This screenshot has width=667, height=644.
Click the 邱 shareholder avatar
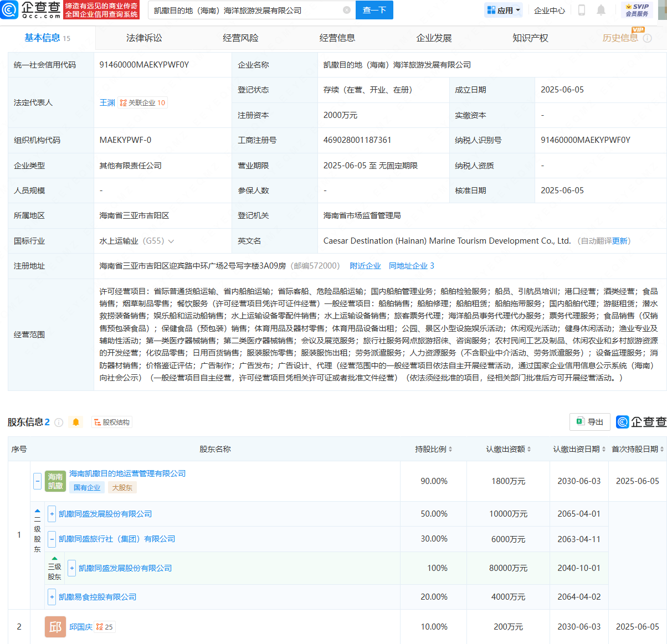[x=55, y=627]
